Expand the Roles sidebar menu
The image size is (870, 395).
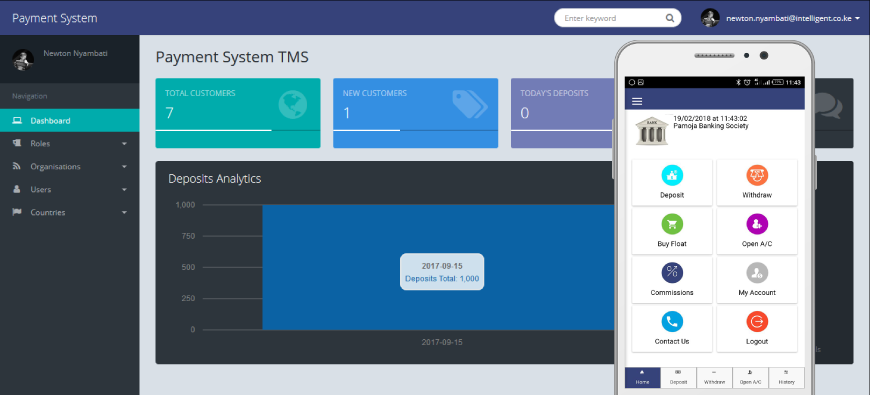(x=69, y=144)
